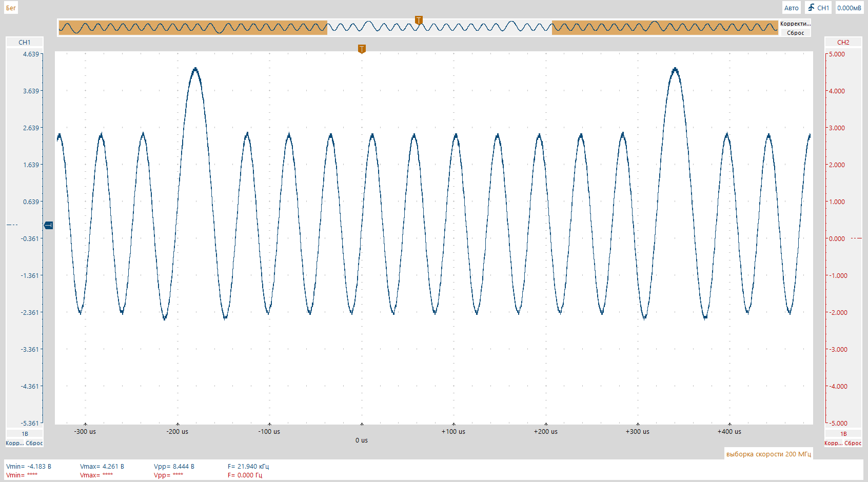
Task: Click the -300 us time axis label
Action: (x=85, y=432)
